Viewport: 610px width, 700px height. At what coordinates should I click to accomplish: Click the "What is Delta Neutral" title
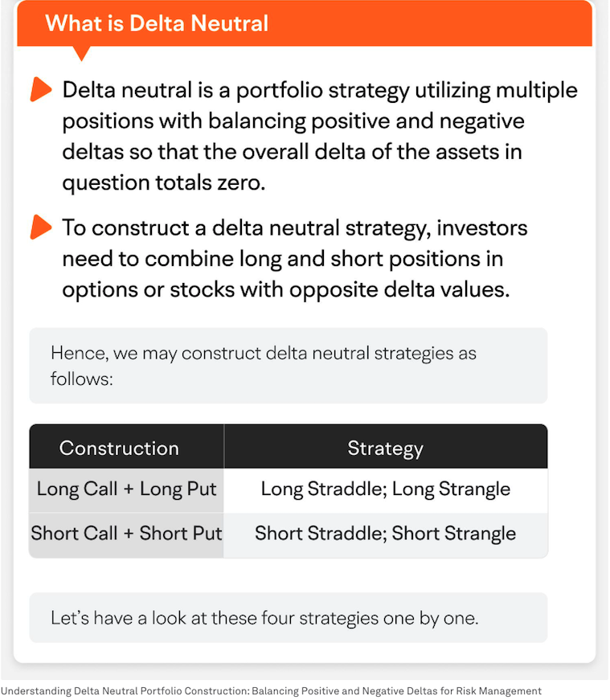tap(157, 23)
